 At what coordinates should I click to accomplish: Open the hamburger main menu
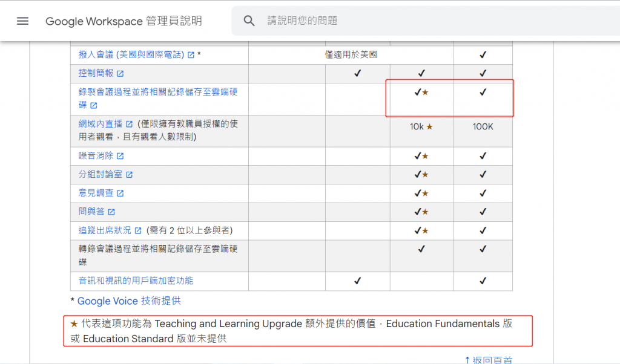click(22, 21)
